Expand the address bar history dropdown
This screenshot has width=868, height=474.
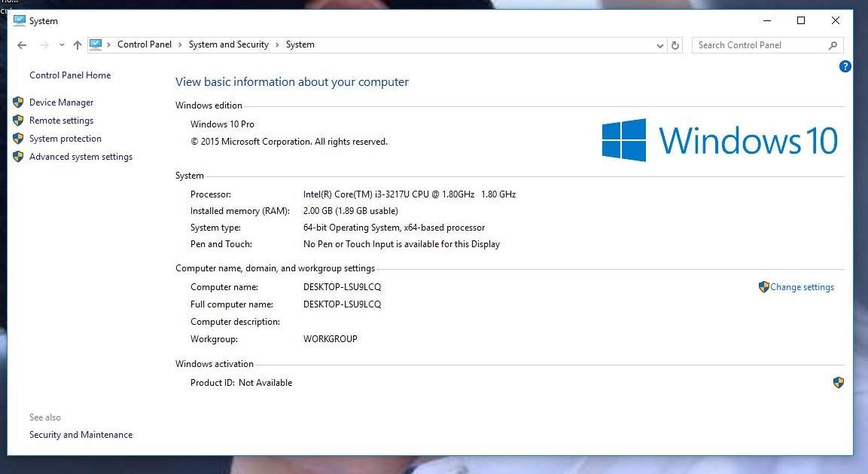660,45
